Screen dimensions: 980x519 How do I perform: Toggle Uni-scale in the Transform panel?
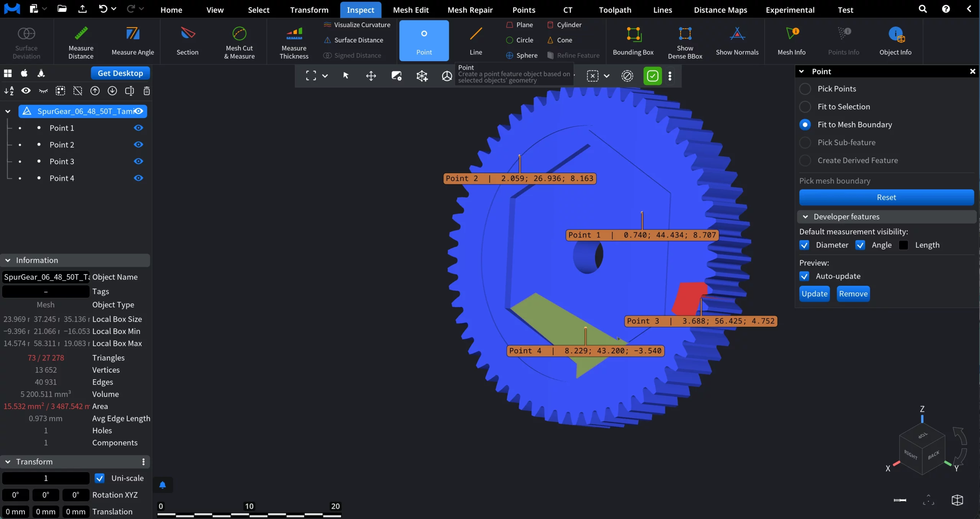[x=100, y=478]
